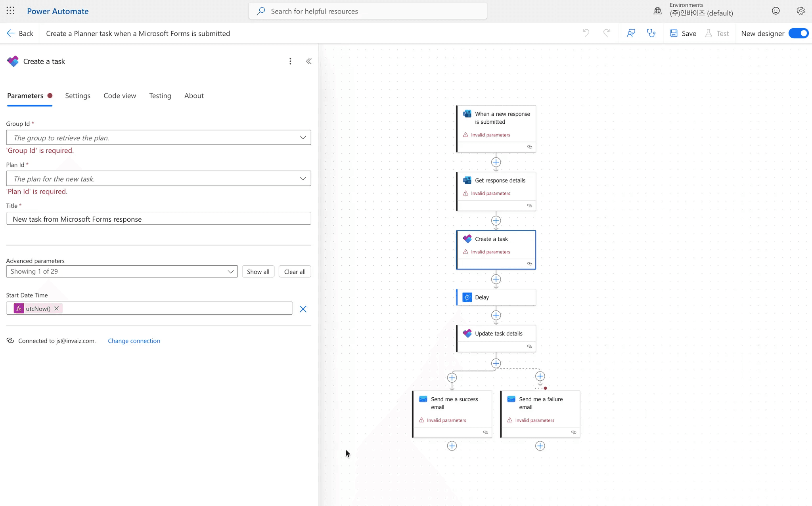This screenshot has width=812, height=506.
Task: Click the Forms icon on trigger card
Action: pos(467,114)
